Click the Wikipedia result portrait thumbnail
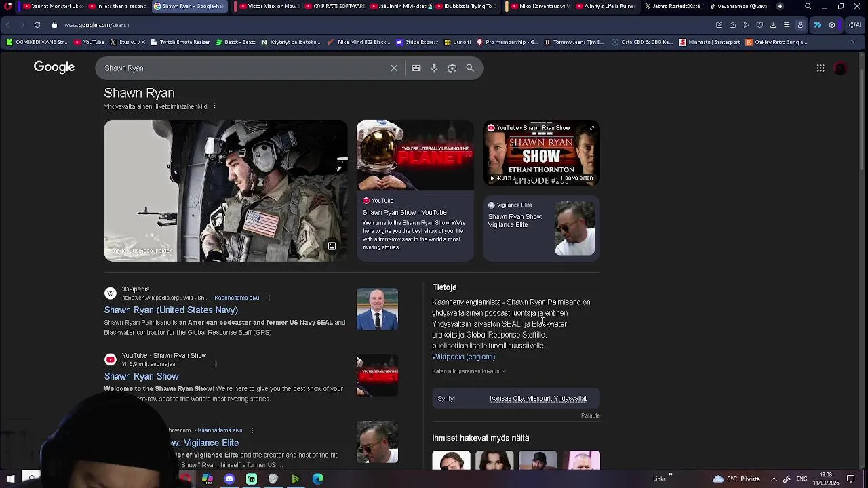 click(x=377, y=309)
